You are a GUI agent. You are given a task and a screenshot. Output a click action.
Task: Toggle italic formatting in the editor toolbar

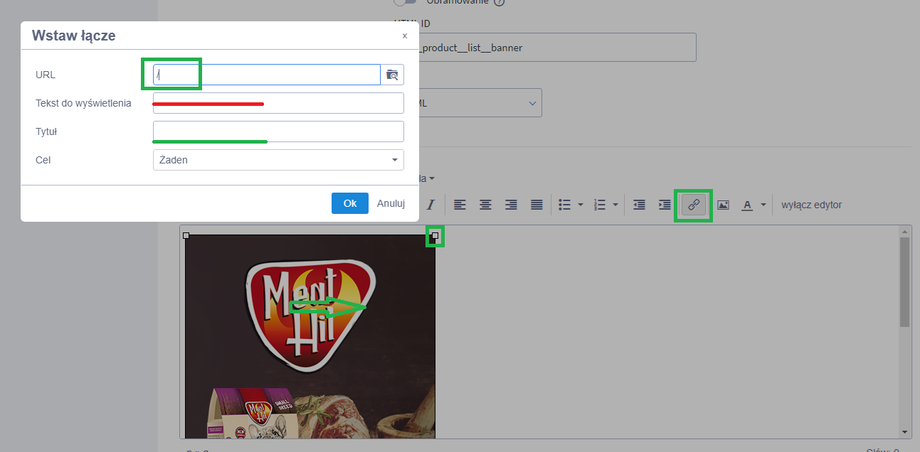(431, 205)
